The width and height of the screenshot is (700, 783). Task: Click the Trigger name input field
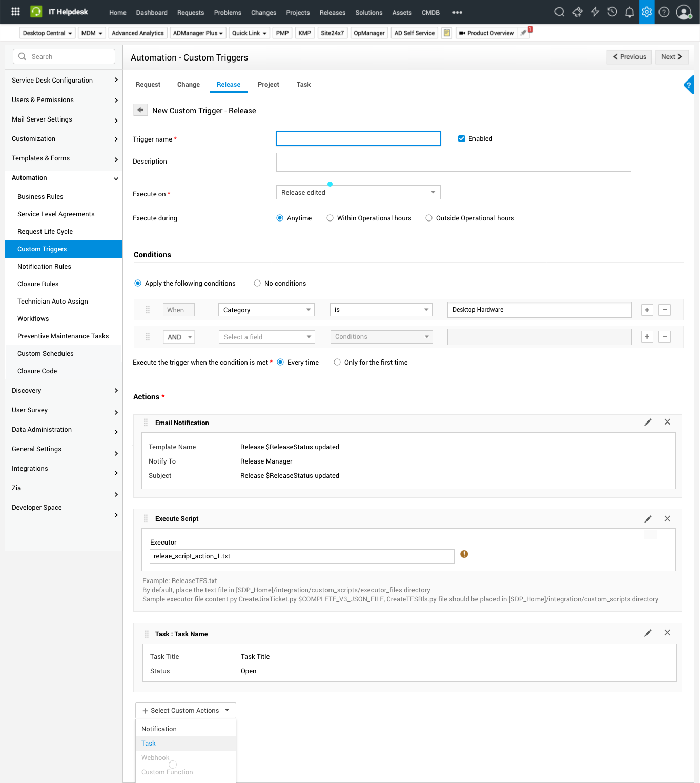358,138
